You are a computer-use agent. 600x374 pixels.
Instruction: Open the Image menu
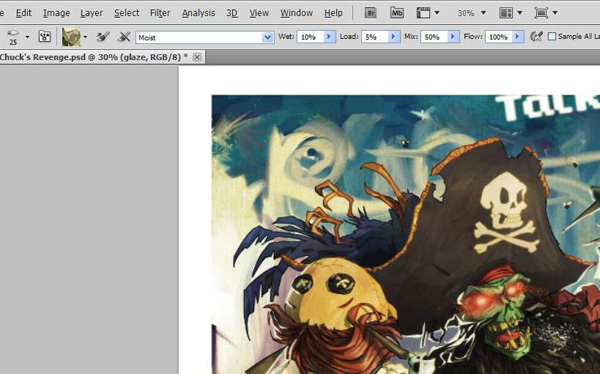56,13
